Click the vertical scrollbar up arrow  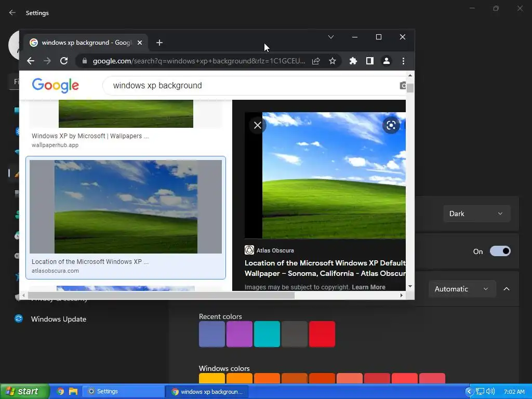tap(410, 75)
